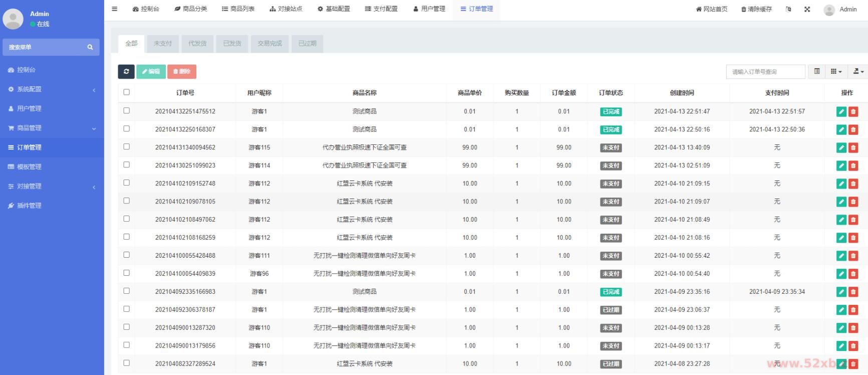Click the table view toggle icon beside search
This screenshot has width=868, height=375.
coord(817,72)
